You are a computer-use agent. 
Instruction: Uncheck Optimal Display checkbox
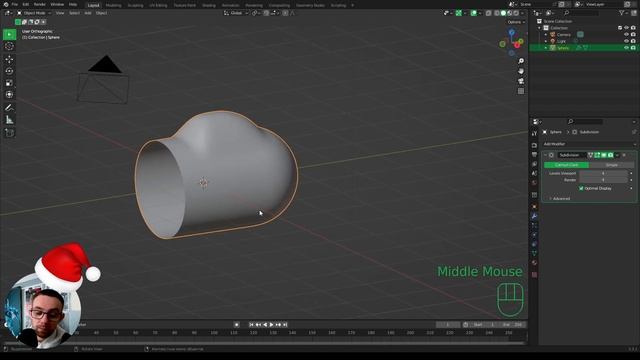click(x=581, y=189)
